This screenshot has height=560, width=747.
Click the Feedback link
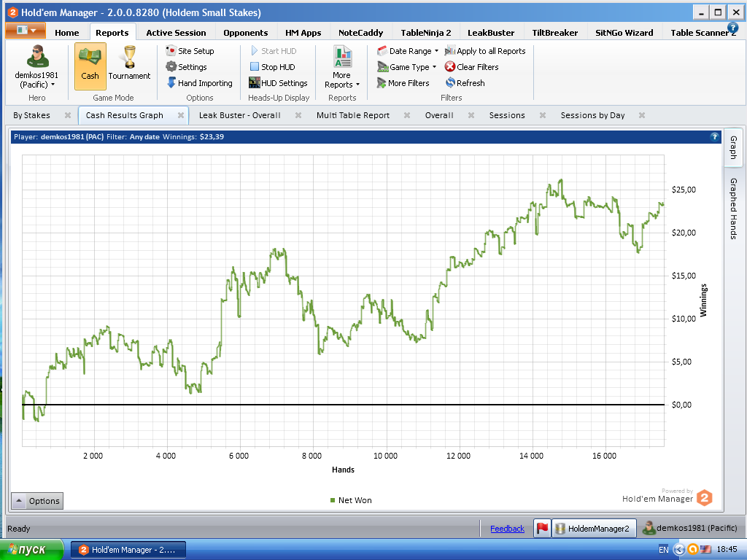coord(508,529)
